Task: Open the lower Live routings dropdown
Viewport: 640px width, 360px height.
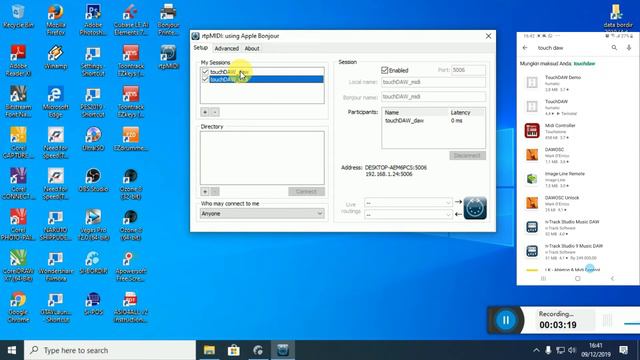Action: (x=408, y=214)
